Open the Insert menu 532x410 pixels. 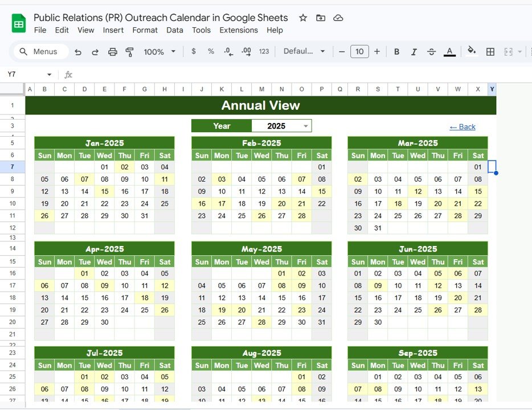click(x=113, y=30)
